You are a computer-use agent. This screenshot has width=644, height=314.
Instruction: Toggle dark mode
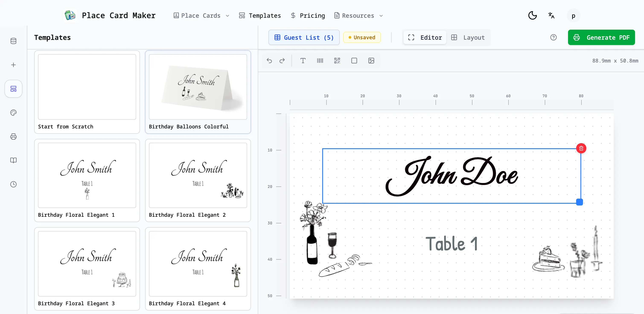(x=532, y=15)
